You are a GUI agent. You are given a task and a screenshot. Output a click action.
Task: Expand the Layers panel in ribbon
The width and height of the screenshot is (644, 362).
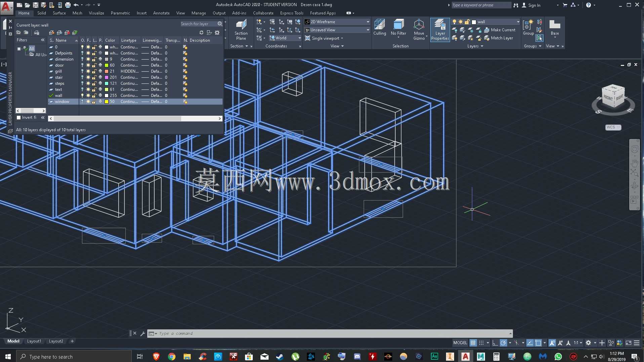click(x=475, y=46)
